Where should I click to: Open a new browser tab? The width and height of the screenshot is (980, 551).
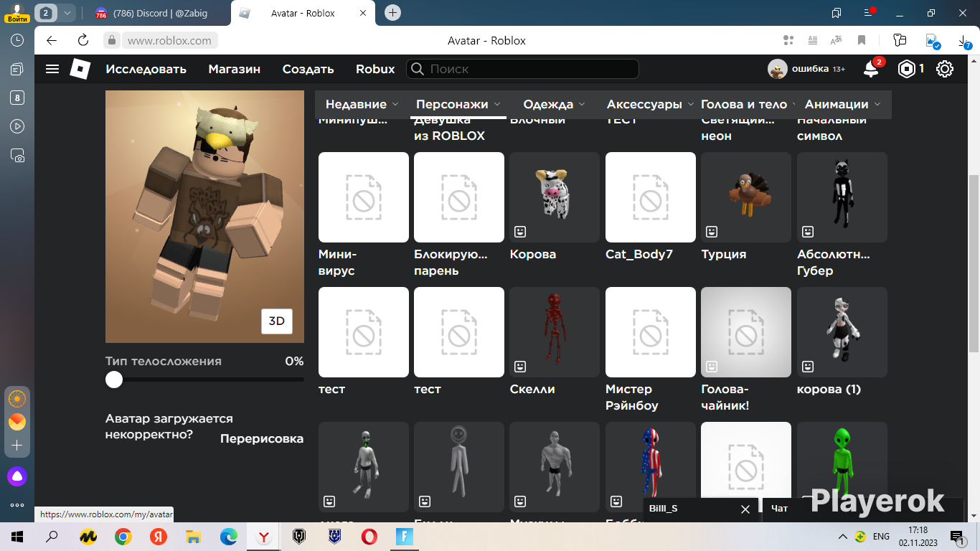click(392, 13)
